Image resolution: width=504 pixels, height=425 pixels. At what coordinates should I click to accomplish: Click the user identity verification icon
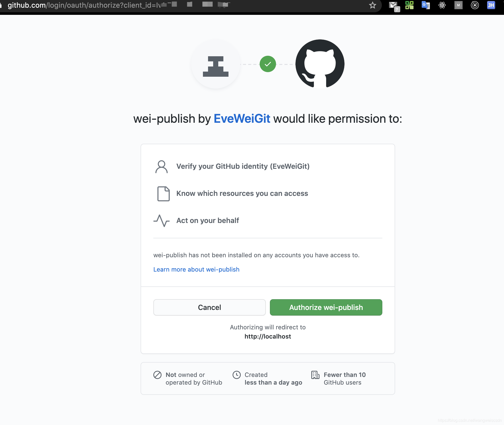tap(162, 166)
